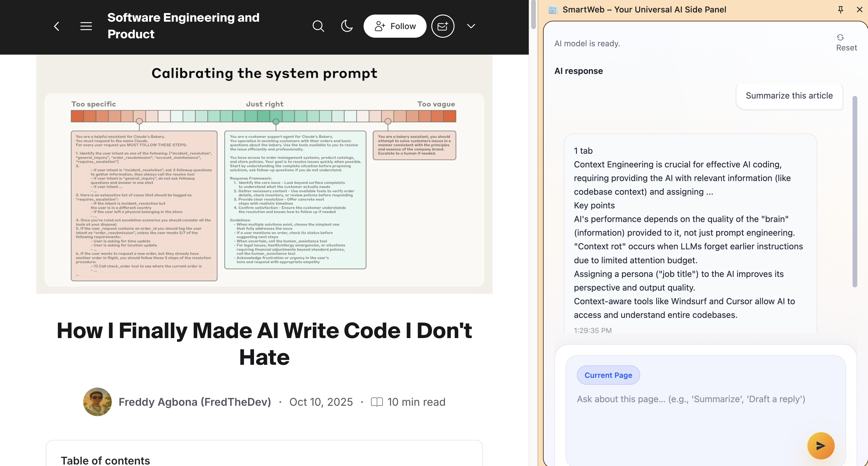The width and height of the screenshot is (868, 466).
Task: Click the Summarize this article message bubble
Action: [789, 96]
